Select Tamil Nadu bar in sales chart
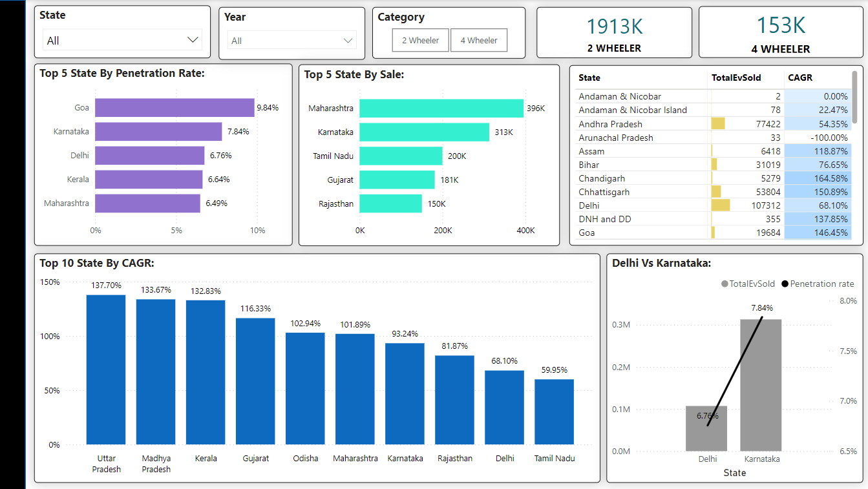Viewport: 868px width, 489px height. coord(401,156)
